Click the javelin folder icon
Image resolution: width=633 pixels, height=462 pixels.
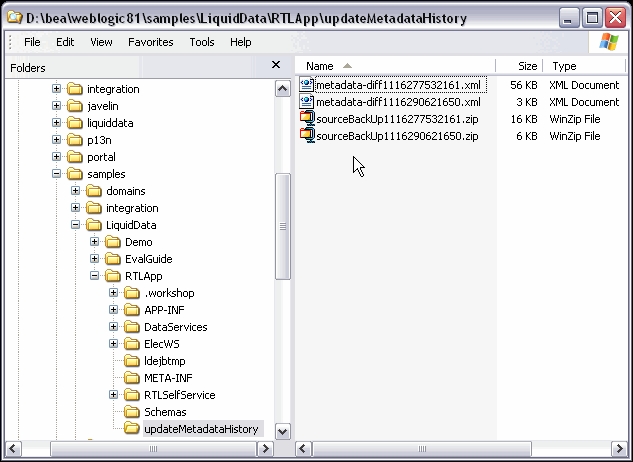coord(75,106)
